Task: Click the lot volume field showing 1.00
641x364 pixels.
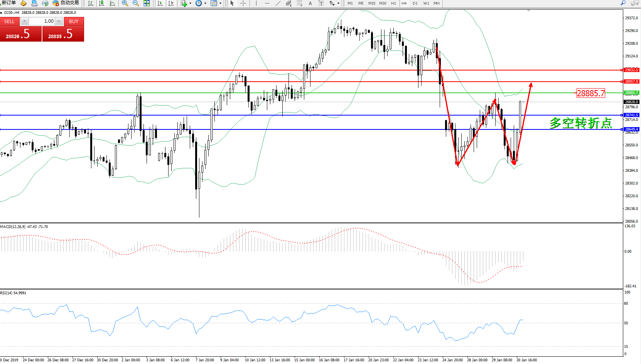Action: pyautogui.click(x=42, y=21)
